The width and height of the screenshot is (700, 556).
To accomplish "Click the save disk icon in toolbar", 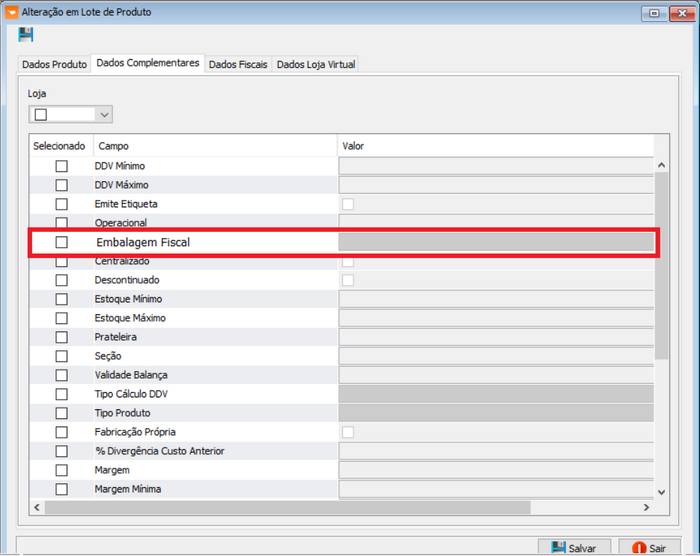I will point(26,35).
